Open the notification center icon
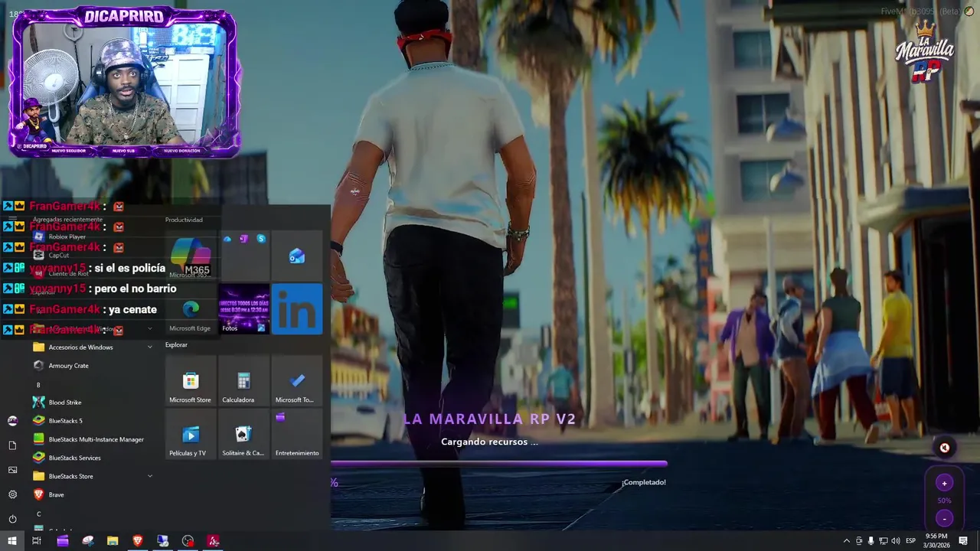The height and width of the screenshot is (551, 980). (x=963, y=541)
